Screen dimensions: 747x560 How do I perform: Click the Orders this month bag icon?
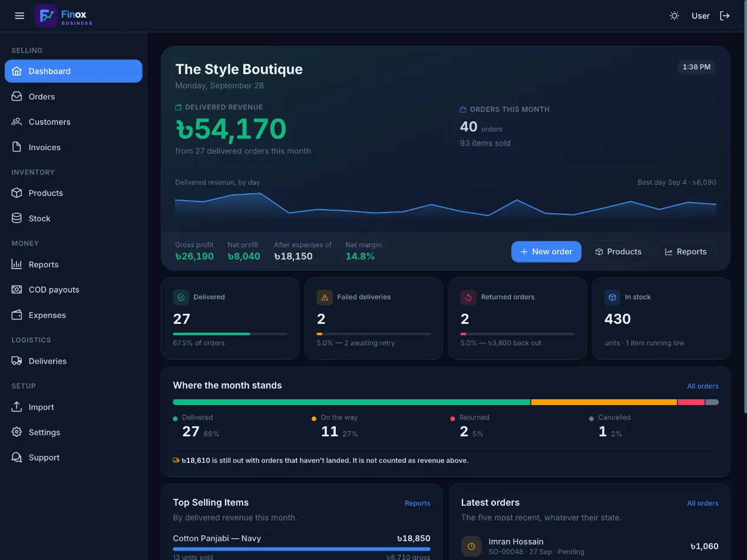[463, 110]
